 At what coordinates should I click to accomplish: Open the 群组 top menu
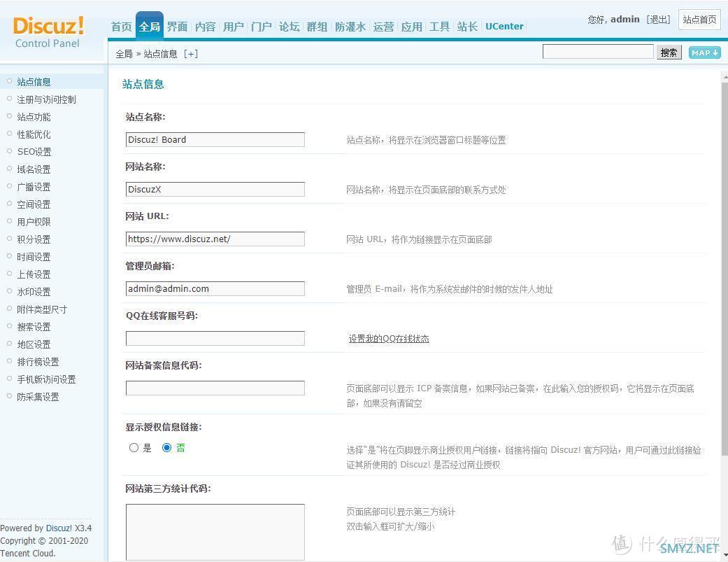pyautogui.click(x=317, y=27)
